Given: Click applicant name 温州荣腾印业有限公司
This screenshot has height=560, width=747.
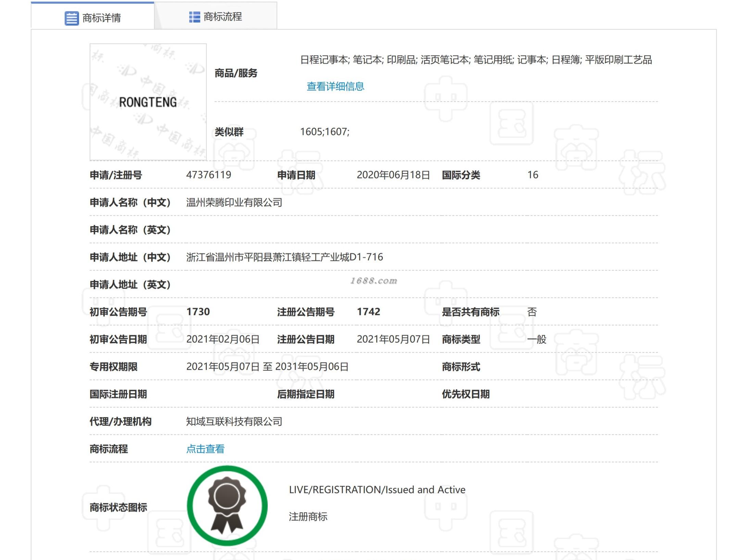Looking at the screenshot, I should [234, 202].
